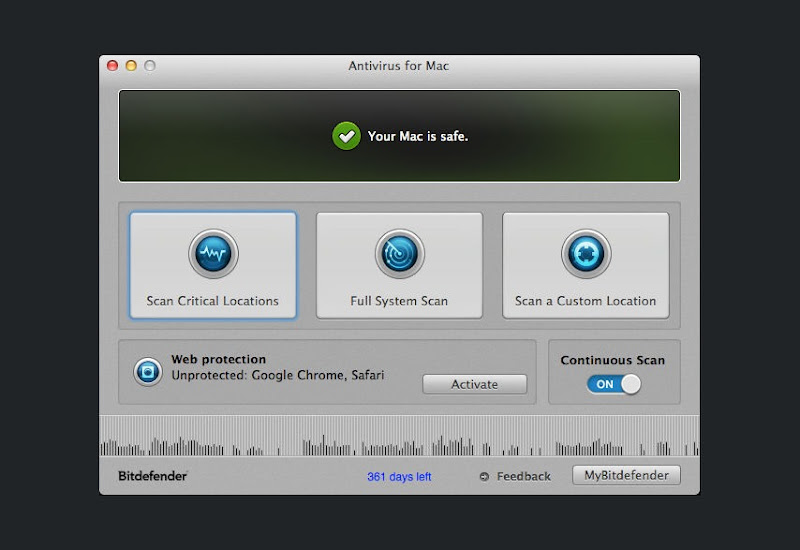The height and width of the screenshot is (550, 800).
Task: Click the green checkmark safe status icon
Action: click(346, 136)
